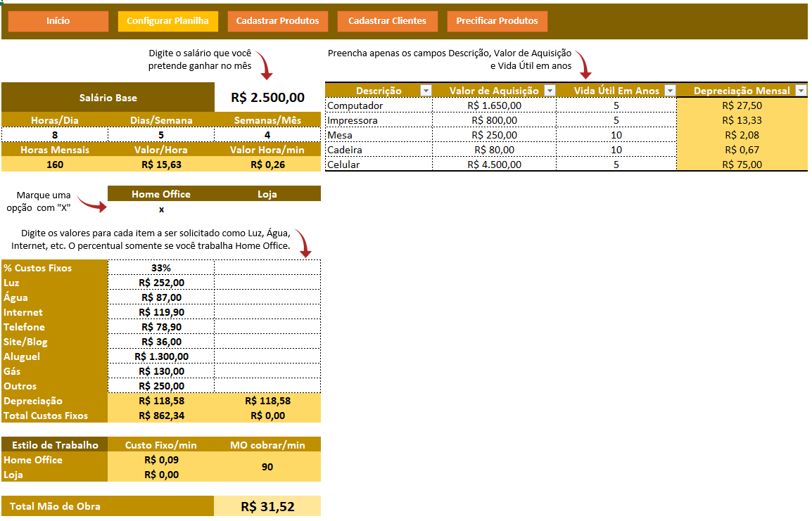Image resolution: width=812 pixels, height=521 pixels.
Task: Open the Vida Útil Em Anos filter arrow
Action: [669, 91]
